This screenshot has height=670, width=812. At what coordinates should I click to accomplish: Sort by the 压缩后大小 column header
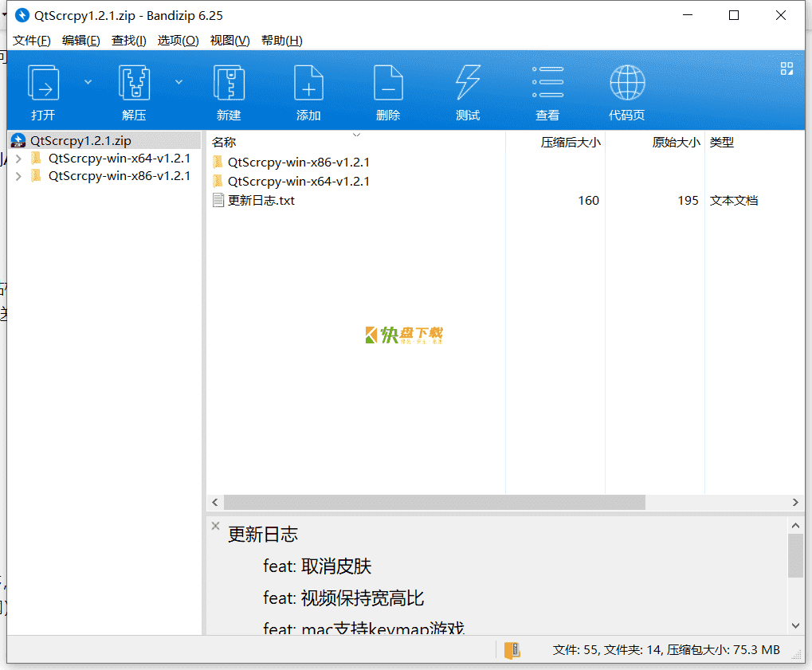pyautogui.click(x=555, y=143)
